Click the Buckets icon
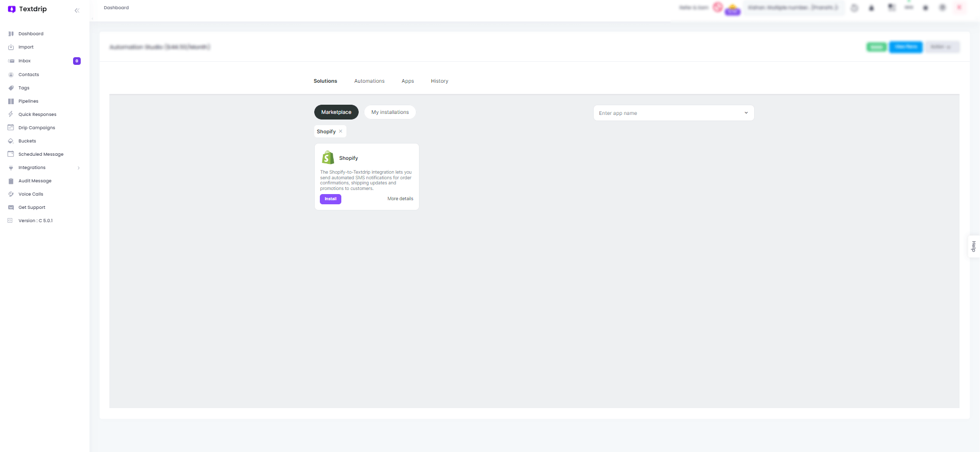 (11, 141)
